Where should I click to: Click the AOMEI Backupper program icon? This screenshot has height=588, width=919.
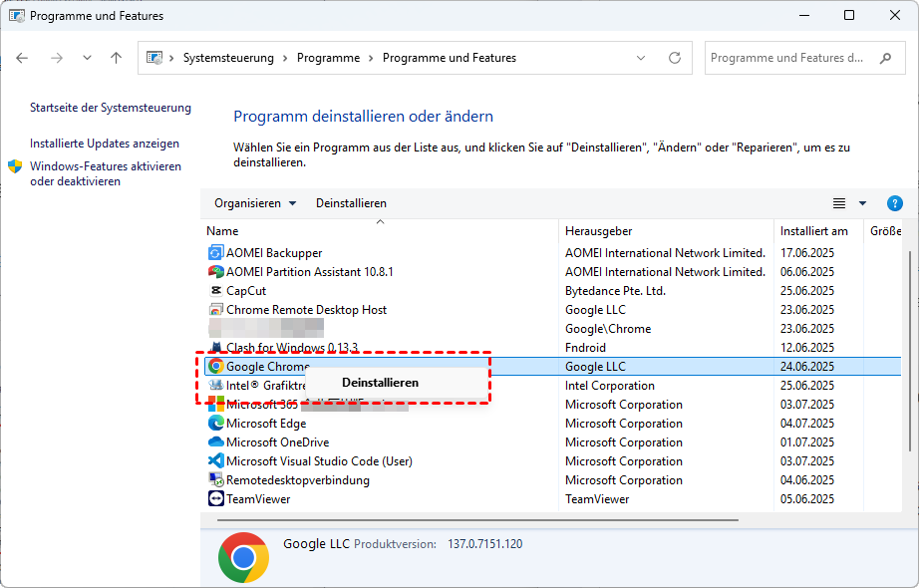point(215,253)
